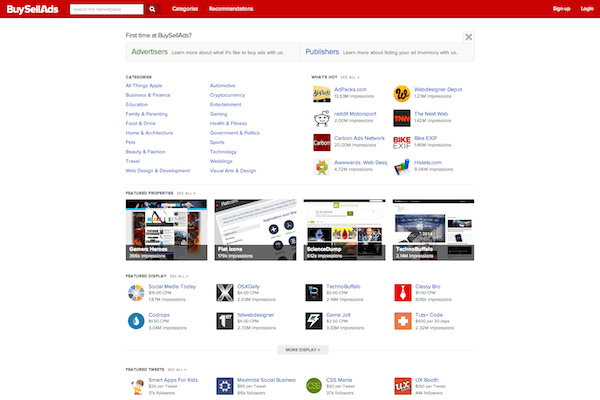The image size is (600, 400).
Task: Open the Categories menu
Action: [x=185, y=9]
